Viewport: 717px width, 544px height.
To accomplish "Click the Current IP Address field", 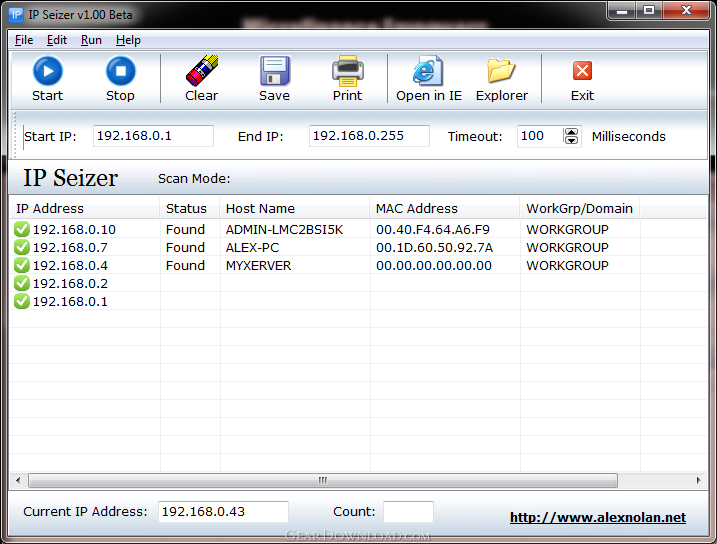I will (223, 512).
